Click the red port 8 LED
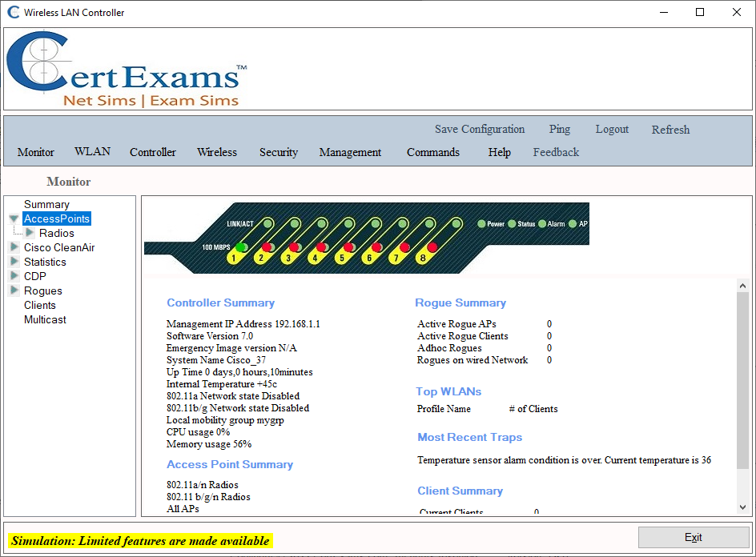Image resolution: width=756 pixels, height=557 pixels. [x=434, y=246]
